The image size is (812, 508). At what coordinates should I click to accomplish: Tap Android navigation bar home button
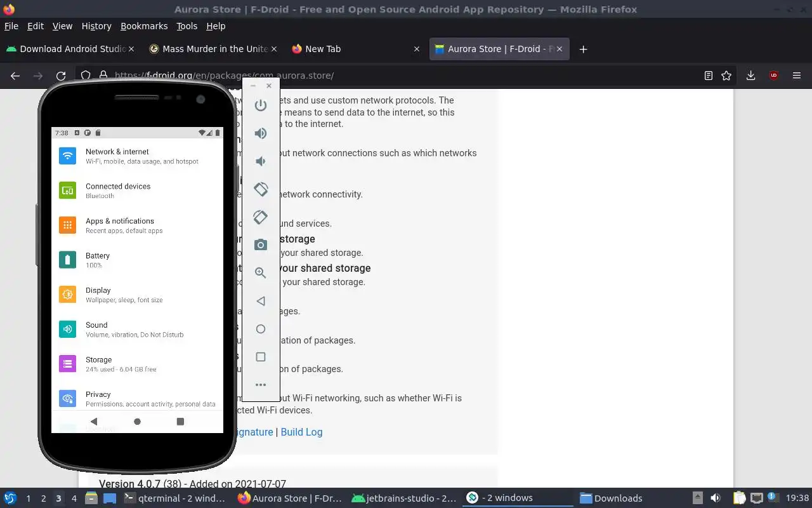(137, 421)
